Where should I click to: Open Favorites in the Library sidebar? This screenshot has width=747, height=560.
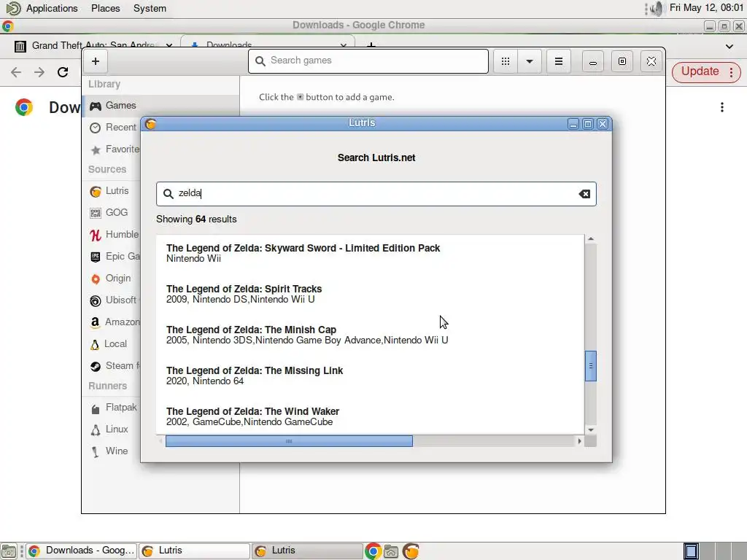[113, 149]
